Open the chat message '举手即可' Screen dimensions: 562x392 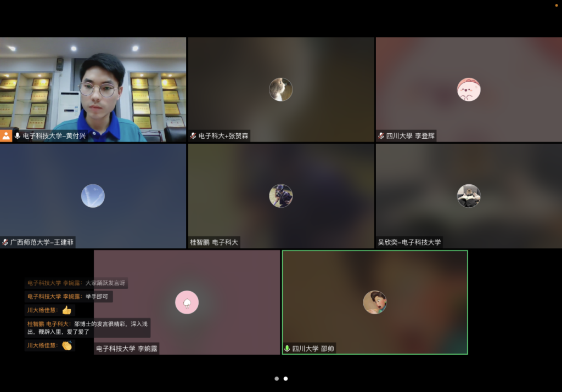click(x=98, y=297)
